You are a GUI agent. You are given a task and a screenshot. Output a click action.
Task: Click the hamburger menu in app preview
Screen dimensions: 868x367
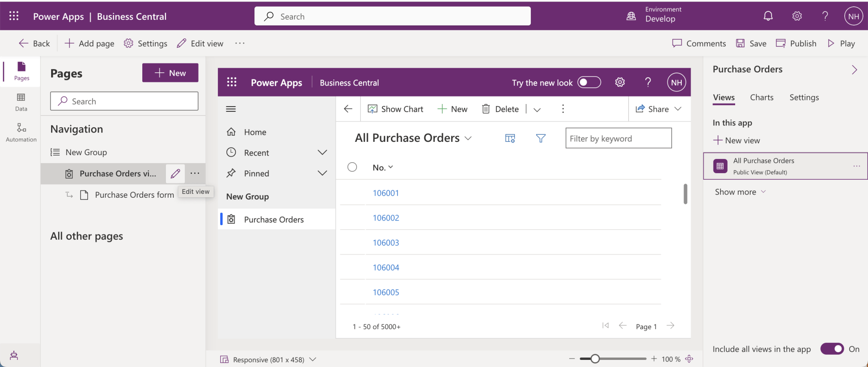(x=231, y=109)
